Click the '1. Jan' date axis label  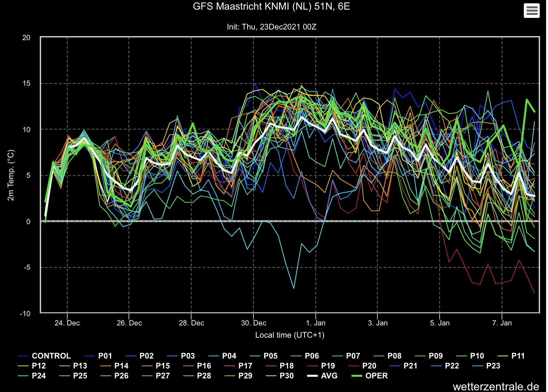tap(316, 323)
